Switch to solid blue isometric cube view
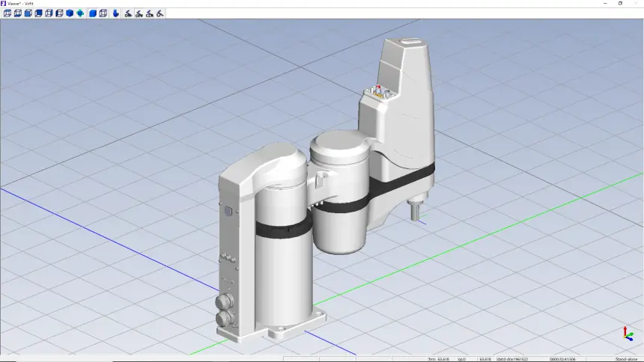644x362 pixels. tap(70, 13)
